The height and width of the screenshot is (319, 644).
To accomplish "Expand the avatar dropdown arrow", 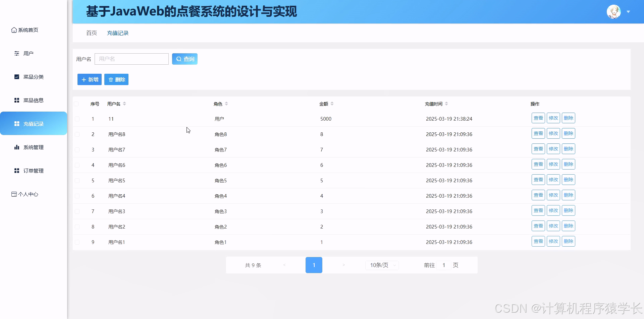I will click(628, 11).
